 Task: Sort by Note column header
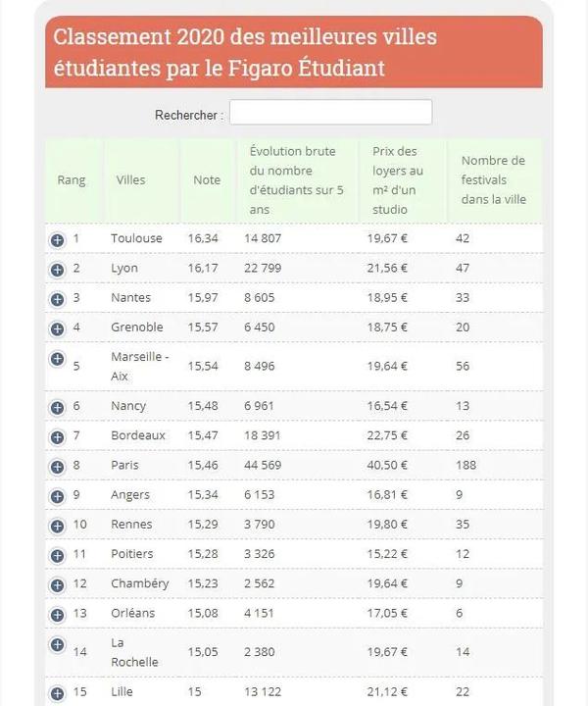207,180
